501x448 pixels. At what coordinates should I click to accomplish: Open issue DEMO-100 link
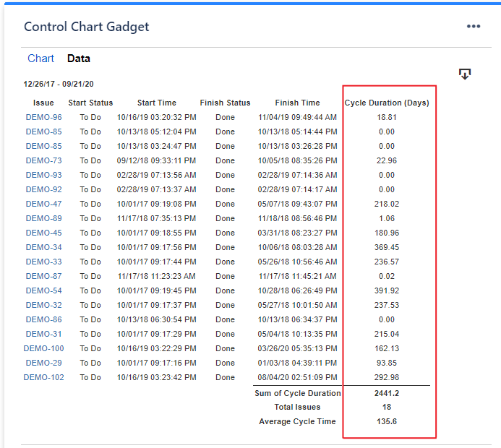pyautogui.click(x=44, y=348)
